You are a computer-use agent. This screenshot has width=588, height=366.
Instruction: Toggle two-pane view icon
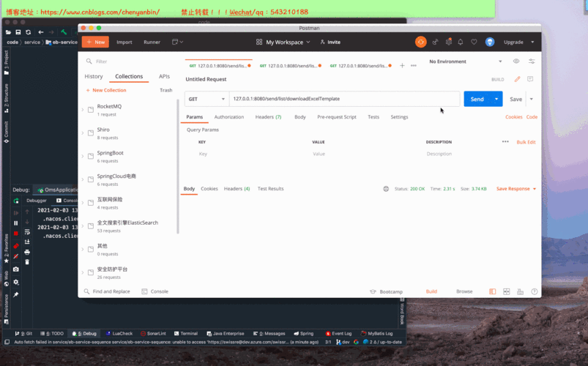pyautogui.click(x=506, y=291)
